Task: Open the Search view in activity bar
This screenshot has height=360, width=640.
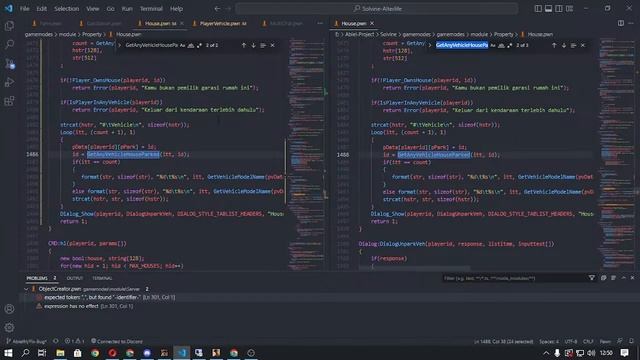Action: tap(9, 44)
